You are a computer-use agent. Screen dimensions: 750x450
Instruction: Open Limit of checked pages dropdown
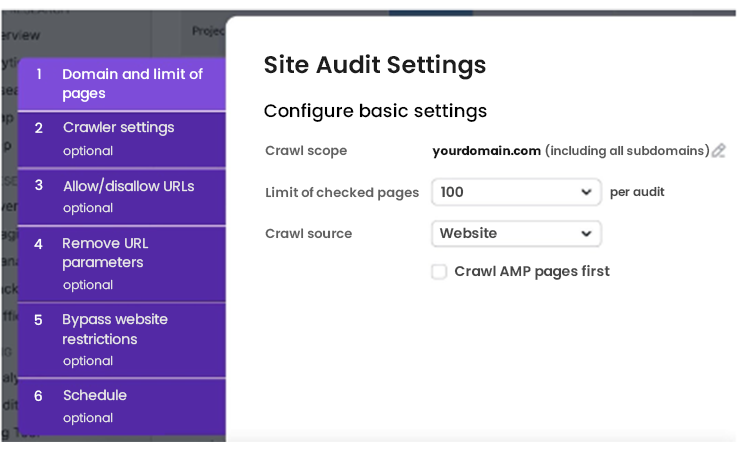pos(516,192)
